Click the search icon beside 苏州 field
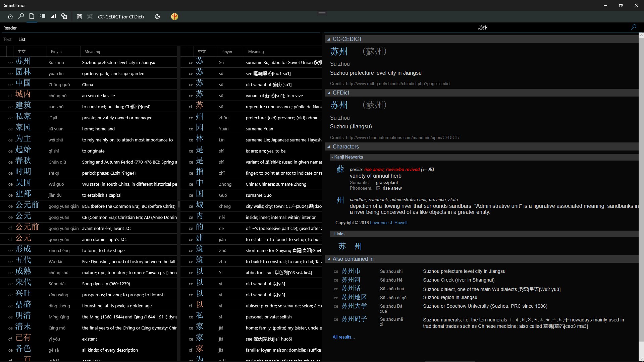The image size is (644, 362). pos(633,27)
